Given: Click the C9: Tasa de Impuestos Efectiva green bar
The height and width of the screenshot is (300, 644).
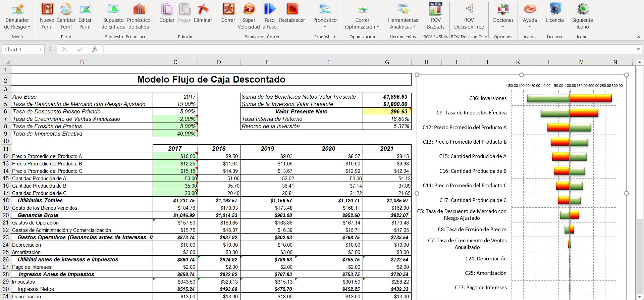Looking at the screenshot, I should coord(555,113).
